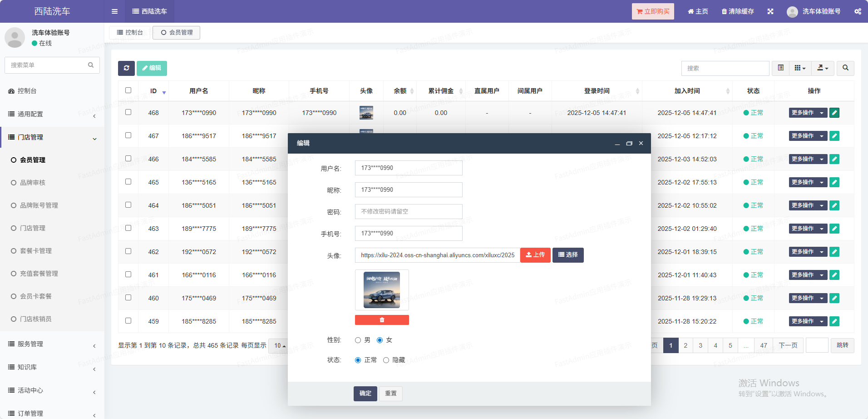Select the 男 gender radio button
Image resolution: width=868 pixels, height=419 pixels.
tap(358, 340)
